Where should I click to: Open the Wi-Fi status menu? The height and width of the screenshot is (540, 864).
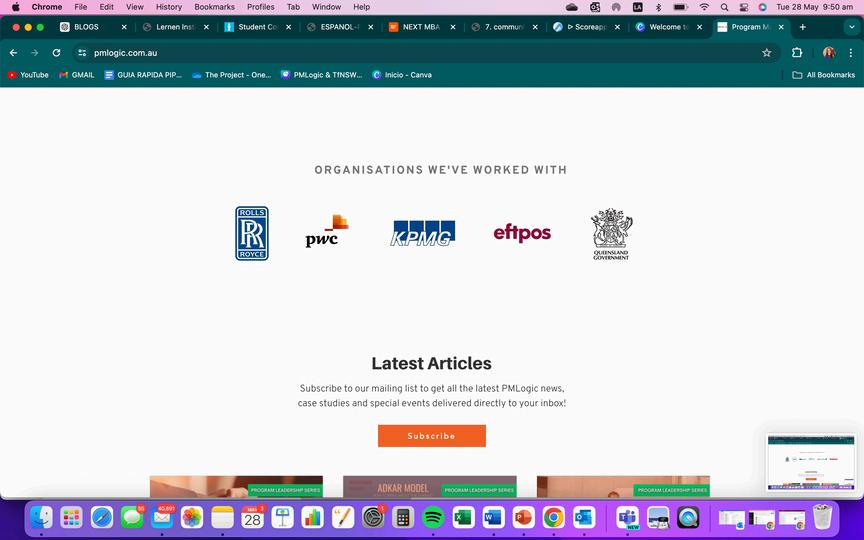pyautogui.click(x=704, y=7)
